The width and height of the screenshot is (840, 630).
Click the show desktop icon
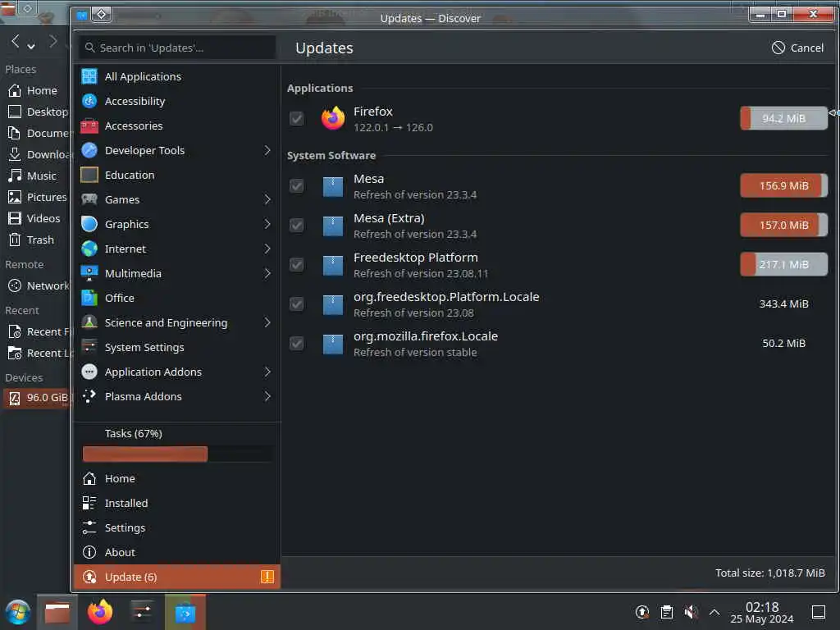coord(819,612)
